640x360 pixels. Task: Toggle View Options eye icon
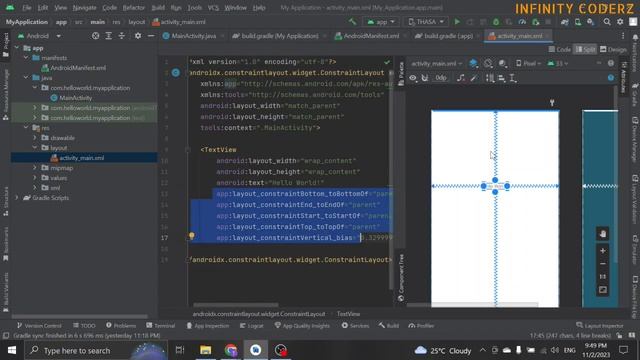413,78
